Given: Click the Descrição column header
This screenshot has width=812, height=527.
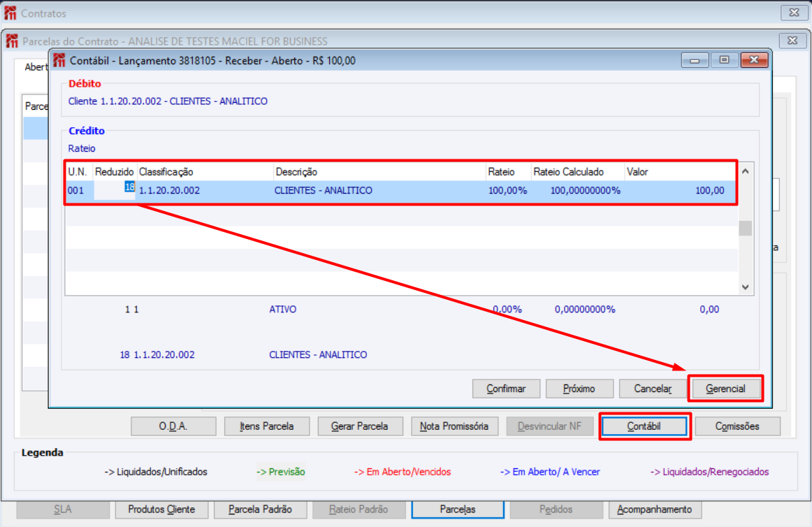Looking at the screenshot, I should tap(379, 172).
